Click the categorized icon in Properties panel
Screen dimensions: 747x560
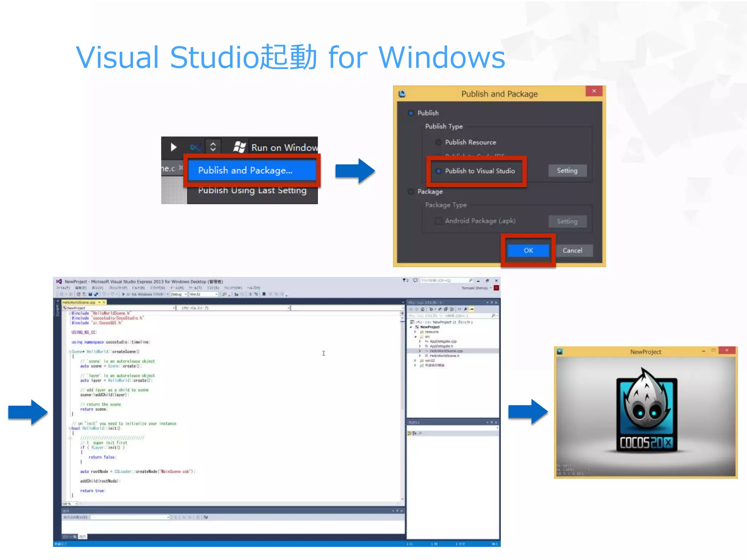[x=410, y=433]
